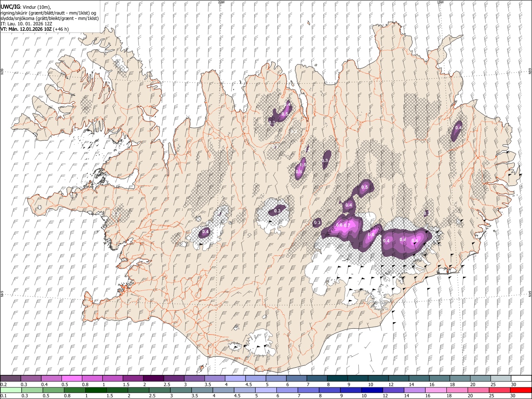The height and width of the screenshot is (399, 532).
Task: Click the pale grey snow swatch for 25–30
Action: [x=501, y=379]
